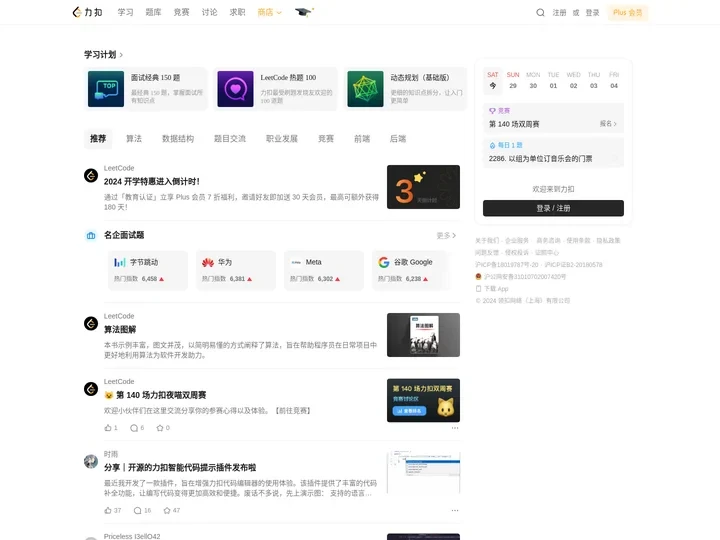Click the Plus 会员 button
This screenshot has width=720, height=540.
pyautogui.click(x=628, y=13)
